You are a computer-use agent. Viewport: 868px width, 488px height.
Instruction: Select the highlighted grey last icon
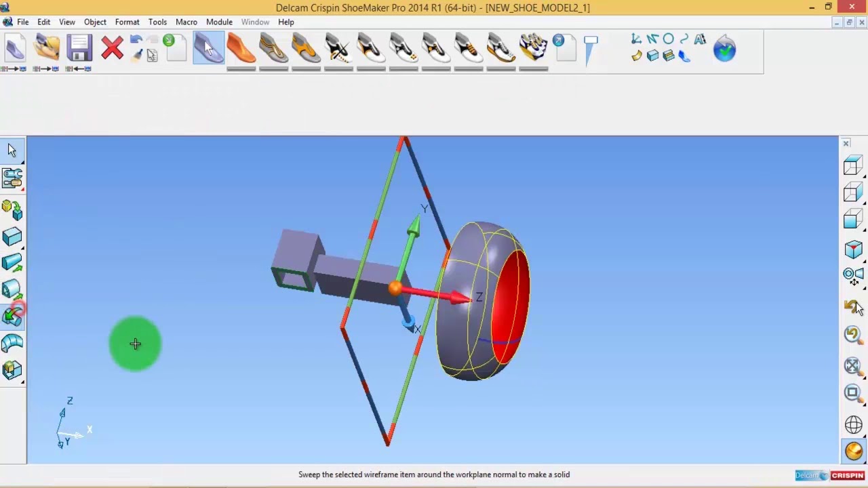(208, 49)
